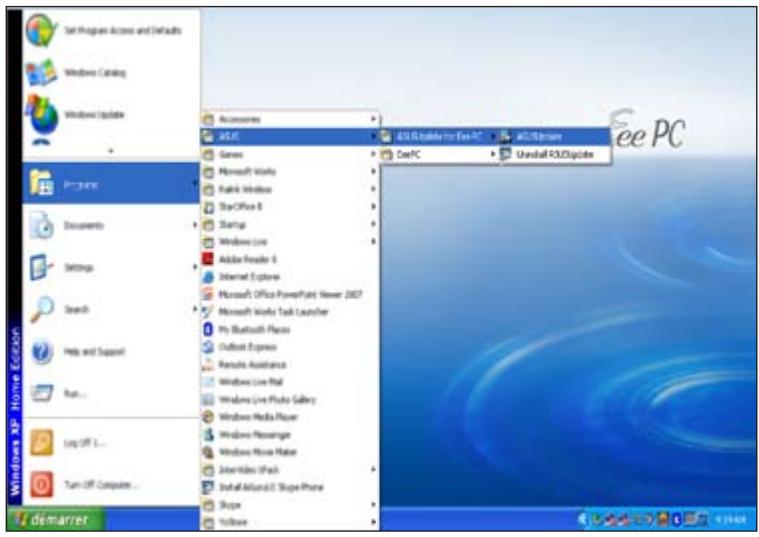Expand hidden Start menu items chevron
The image size is (759, 537).
[111, 152]
